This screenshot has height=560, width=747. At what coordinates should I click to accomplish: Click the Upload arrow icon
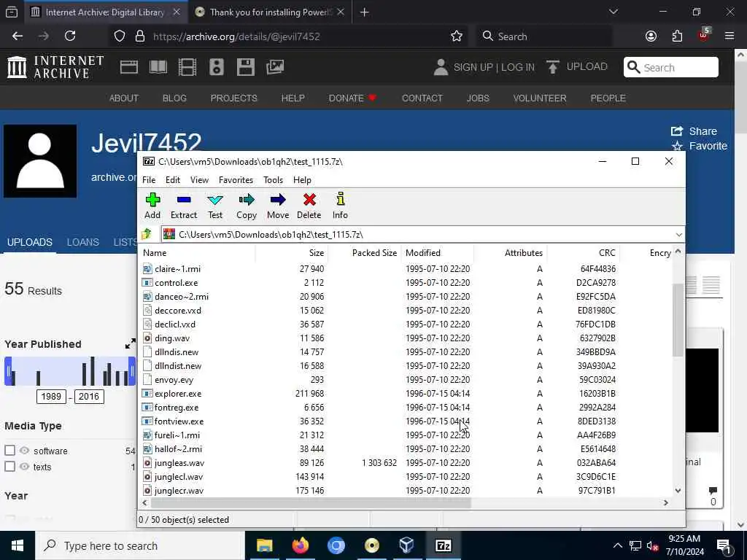point(553,66)
